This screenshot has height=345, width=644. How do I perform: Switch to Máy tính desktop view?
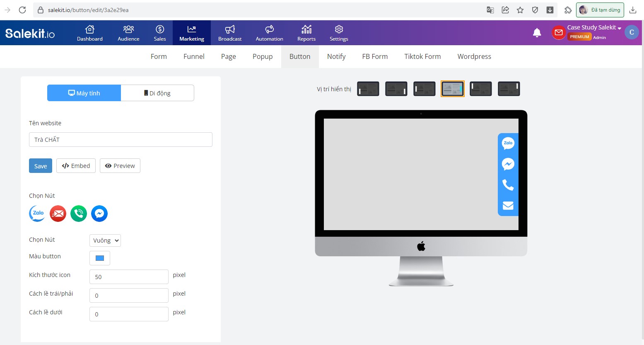tap(84, 93)
